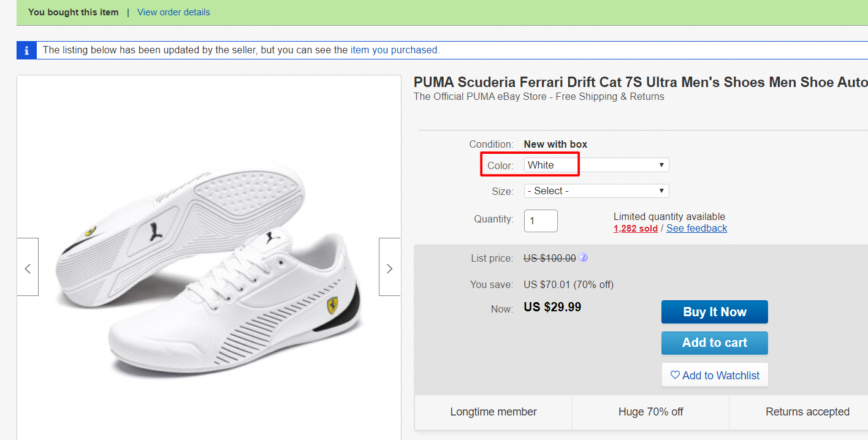Click the heart icon on the Add to Watchlist button
The width and height of the screenshot is (868, 440).
coord(675,375)
